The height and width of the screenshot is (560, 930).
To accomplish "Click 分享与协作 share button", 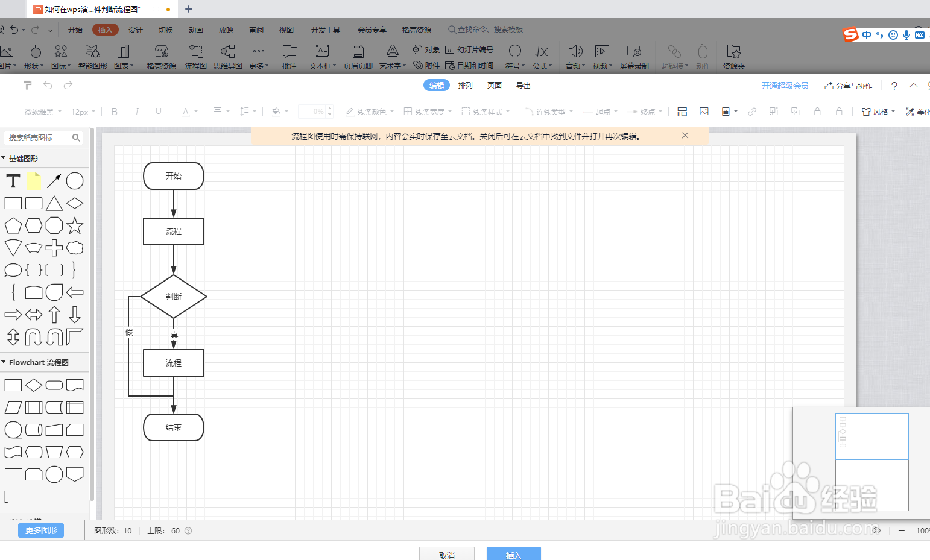I will pyautogui.click(x=849, y=86).
